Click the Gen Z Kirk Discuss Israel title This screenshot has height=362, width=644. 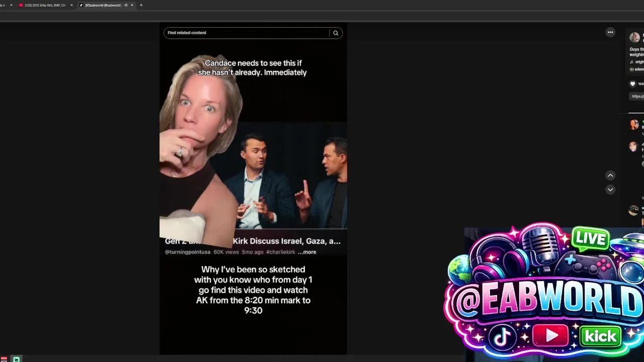[x=253, y=241]
